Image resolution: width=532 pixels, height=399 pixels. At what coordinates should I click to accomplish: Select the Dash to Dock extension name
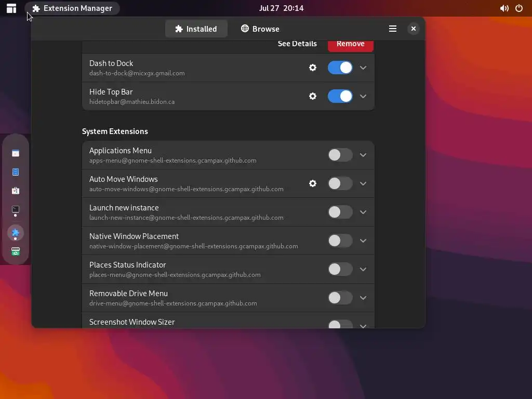(x=111, y=63)
